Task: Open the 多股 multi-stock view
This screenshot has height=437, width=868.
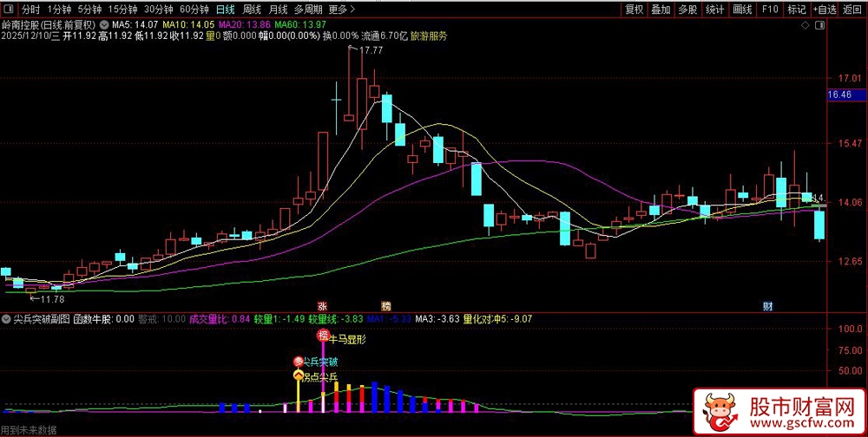Action: tap(687, 10)
